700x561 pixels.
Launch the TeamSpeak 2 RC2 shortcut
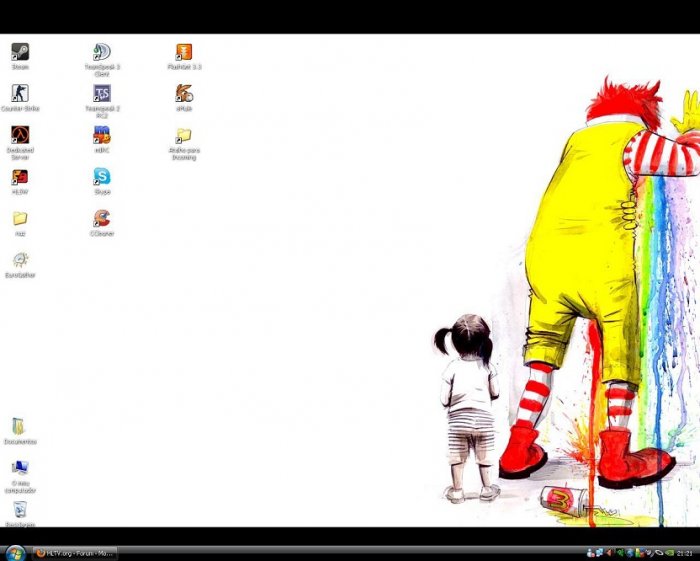102,101
